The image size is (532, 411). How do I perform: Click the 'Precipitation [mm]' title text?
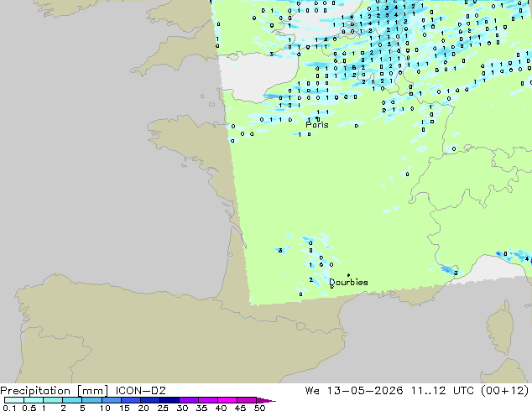coord(55,391)
